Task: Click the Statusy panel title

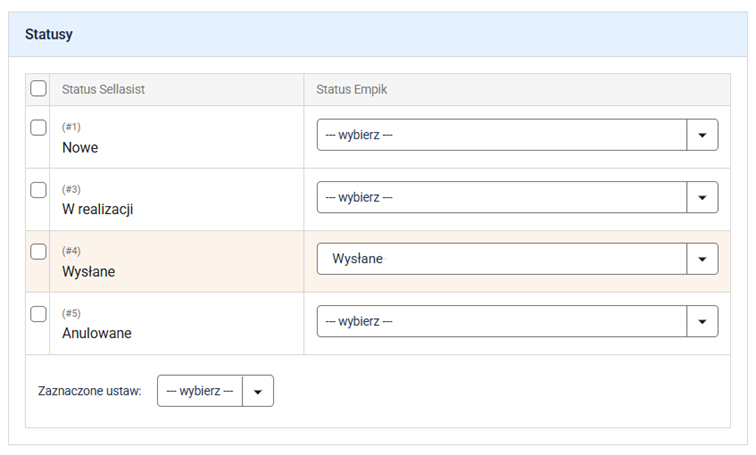Action: (48, 34)
